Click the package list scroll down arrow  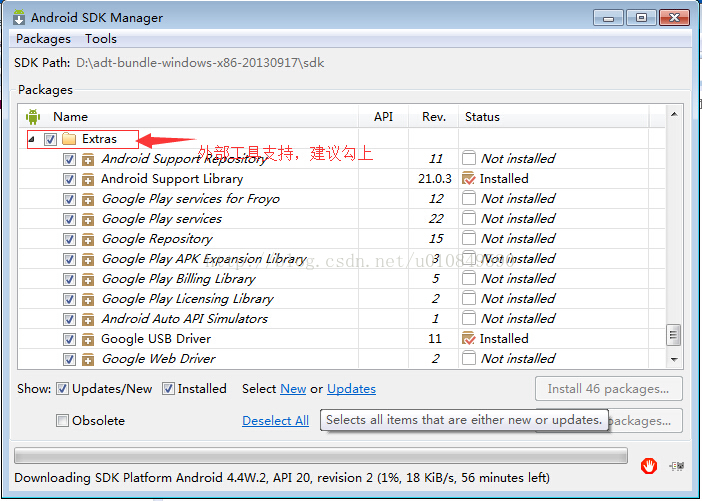[674, 360]
